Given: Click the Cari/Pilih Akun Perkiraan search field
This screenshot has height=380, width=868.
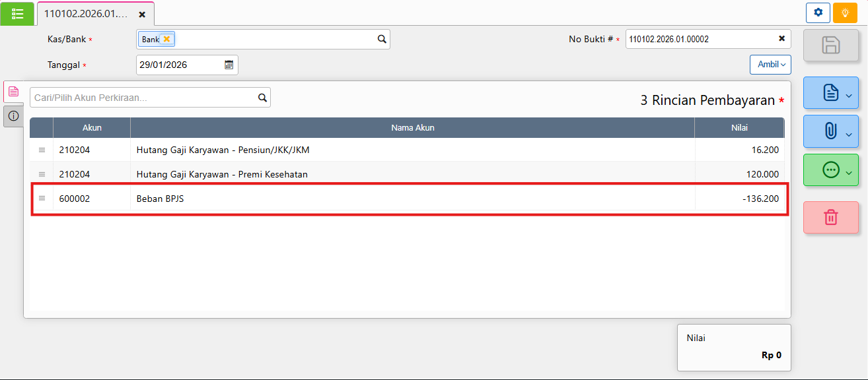Looking at the screenshot, I should click(x=144, y=98).
